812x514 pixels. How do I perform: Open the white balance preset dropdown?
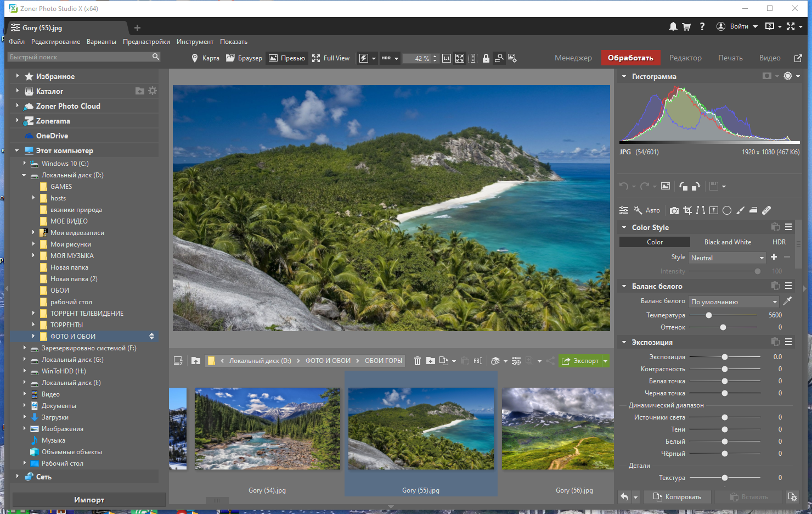pyautogui.click(x=734, y=301)
